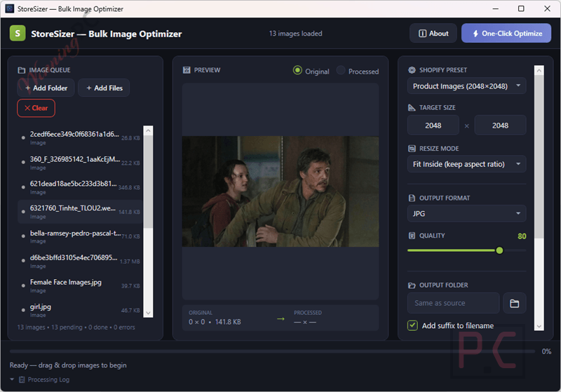Click queue scrollbar up arrow
561x392 pixels.
(x=148, y=130)
